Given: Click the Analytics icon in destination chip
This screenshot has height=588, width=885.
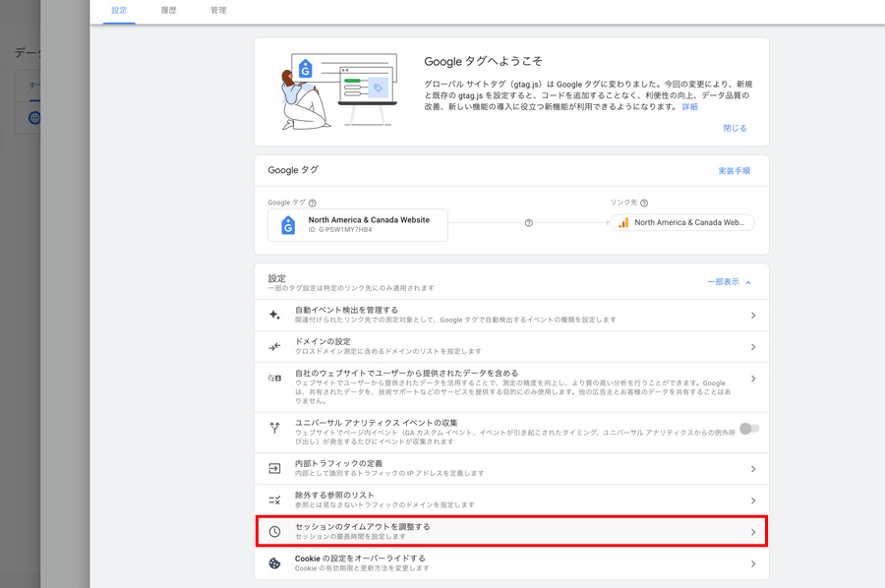Looking at the screenshot, I should (x=623, y=223).
